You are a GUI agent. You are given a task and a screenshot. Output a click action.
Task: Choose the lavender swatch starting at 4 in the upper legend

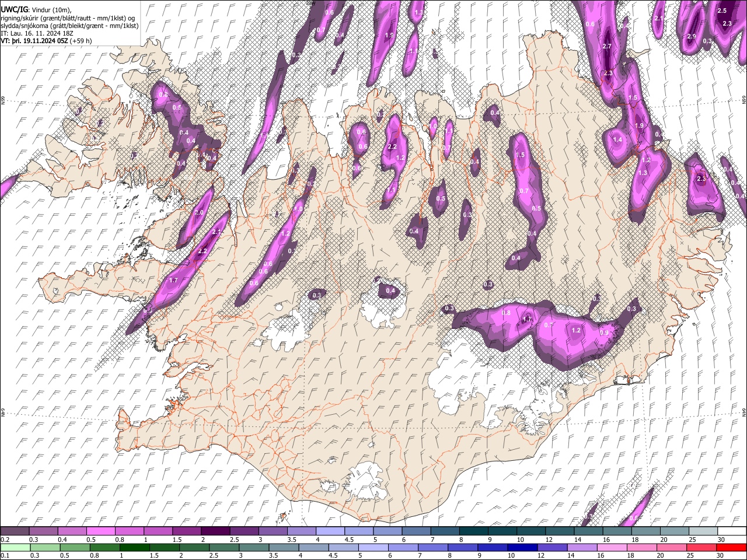click(330, 531)
